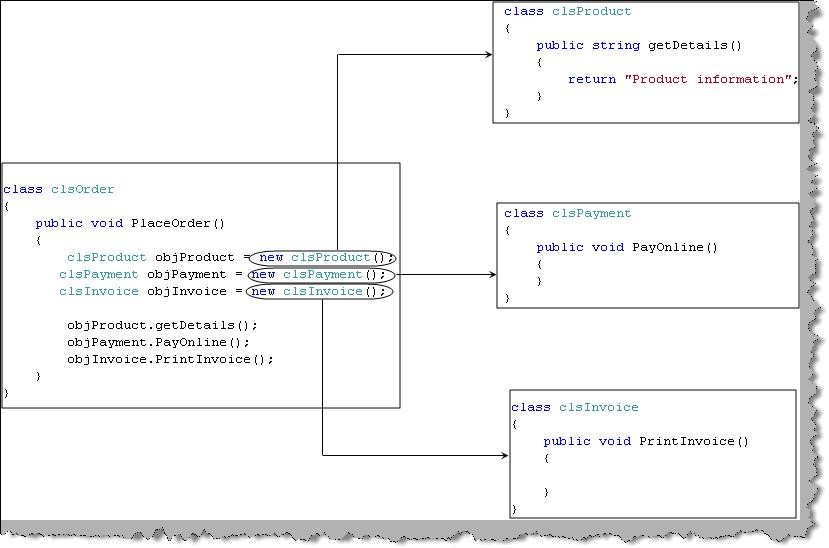Click 'new clsInvoice();' instantiation text
The height and width of the screenshot is (548, 829).
[x=318, y=291]
